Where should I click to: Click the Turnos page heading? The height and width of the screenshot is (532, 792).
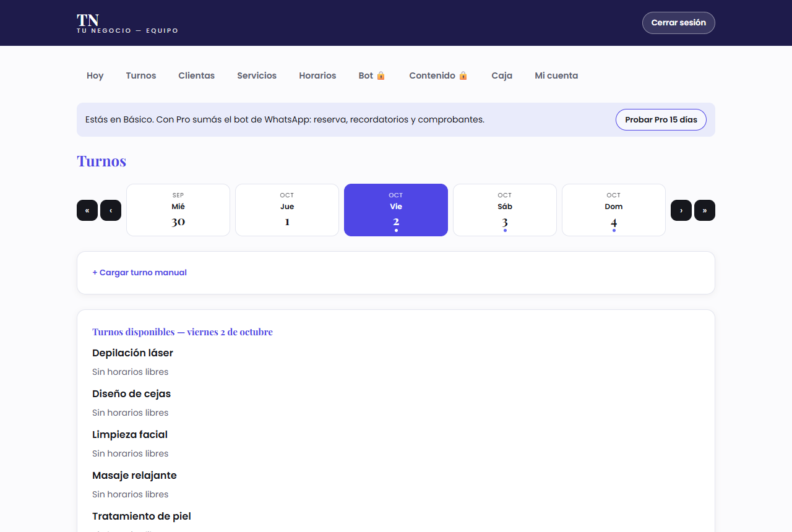[101, 161]
